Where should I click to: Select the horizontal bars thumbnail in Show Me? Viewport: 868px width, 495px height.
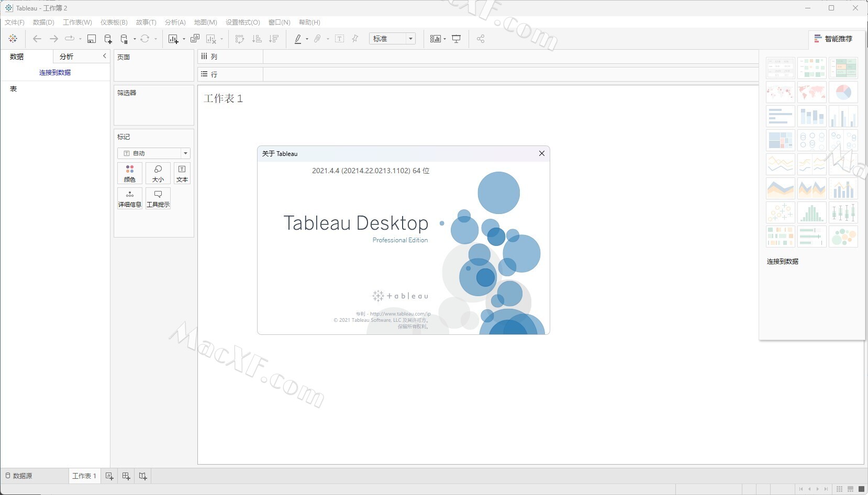pyautogui.click(x=781, y=116)
